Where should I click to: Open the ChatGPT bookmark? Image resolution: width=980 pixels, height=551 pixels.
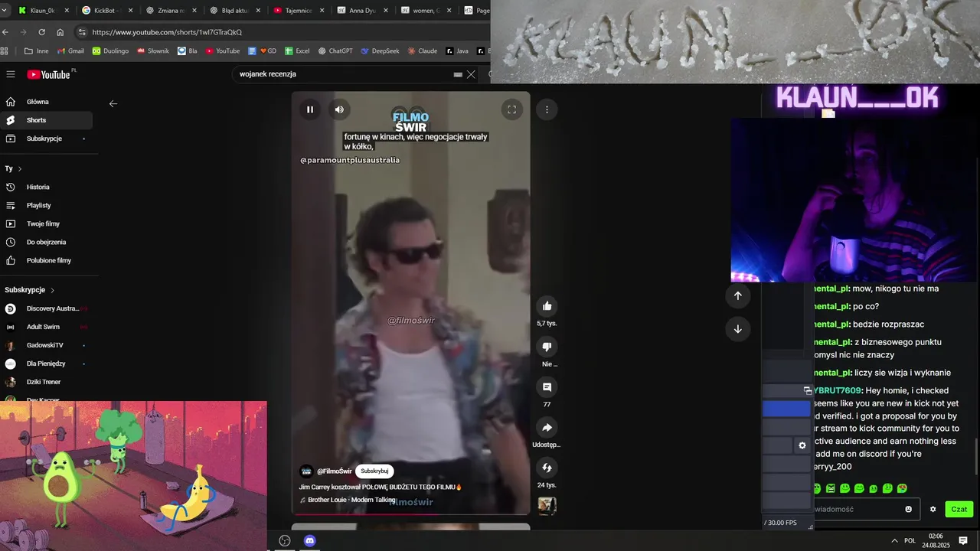(335, 51)
